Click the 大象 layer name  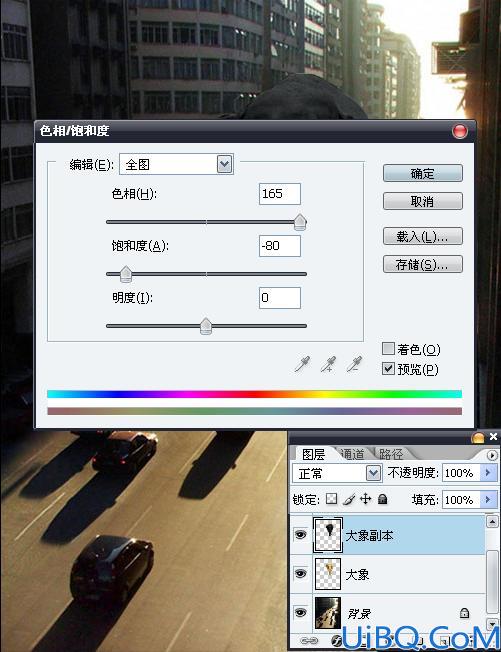tap(357, 575)
